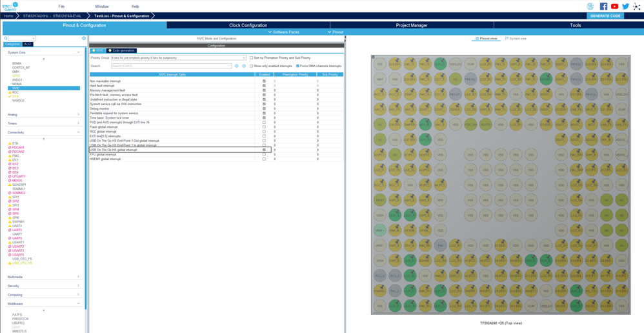Click the NVIC interrupt search field
The width and height of the screenshot is (644, 333).
[x=171, y=66]
